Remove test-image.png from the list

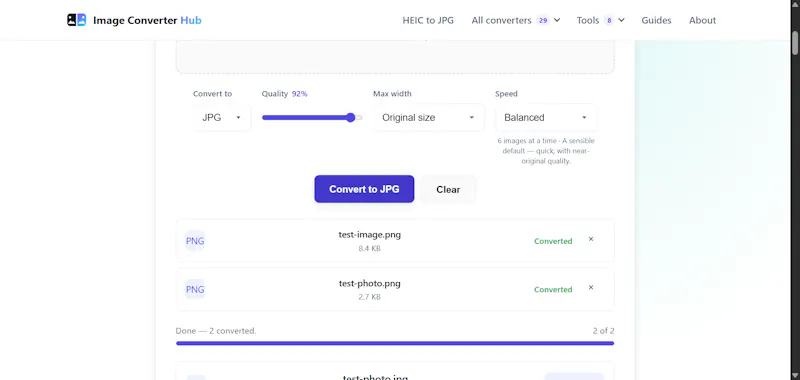coord(591,239)
